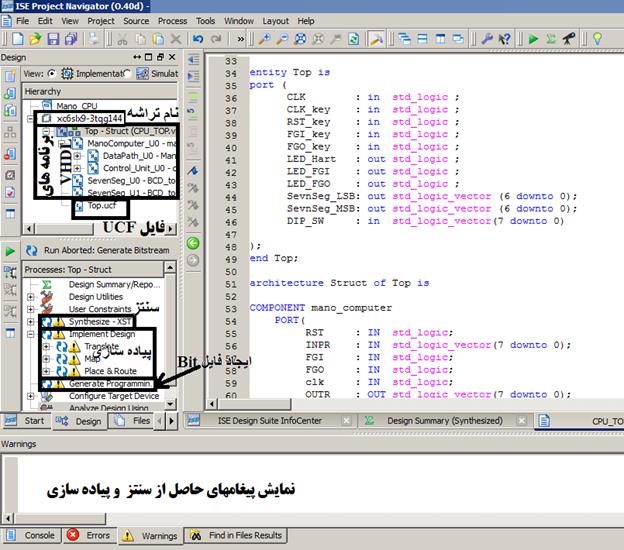Switch to the Errors tab
This screenshot has width=624, height=550.
point(89,536)
